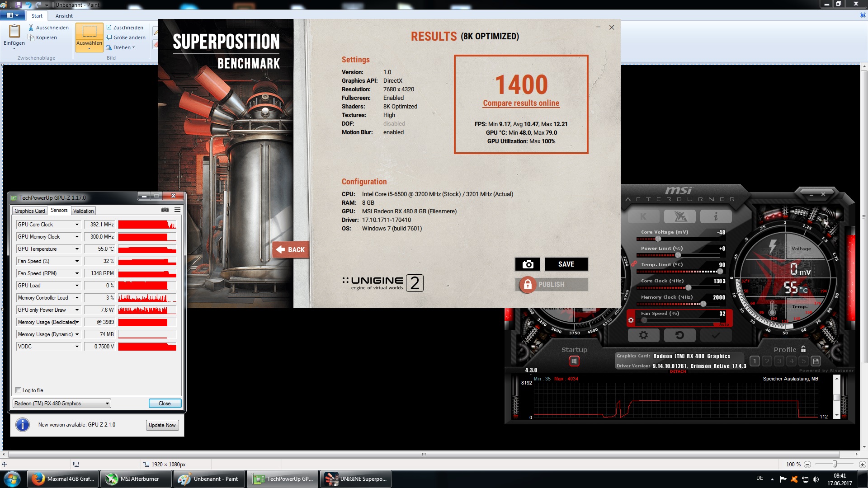
Task: Toggle Afterburner Startup Windows button
Action: coord(574,361)
